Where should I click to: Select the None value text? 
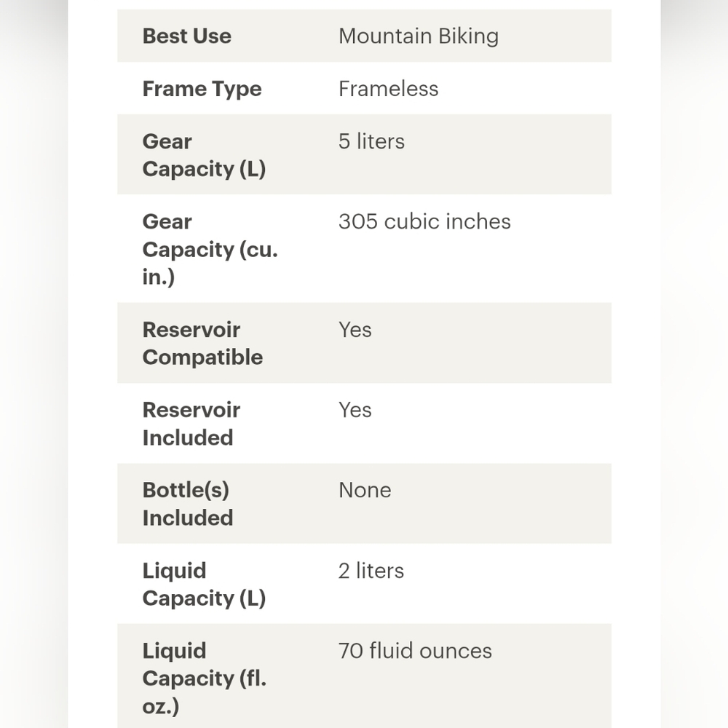(365, 490)
